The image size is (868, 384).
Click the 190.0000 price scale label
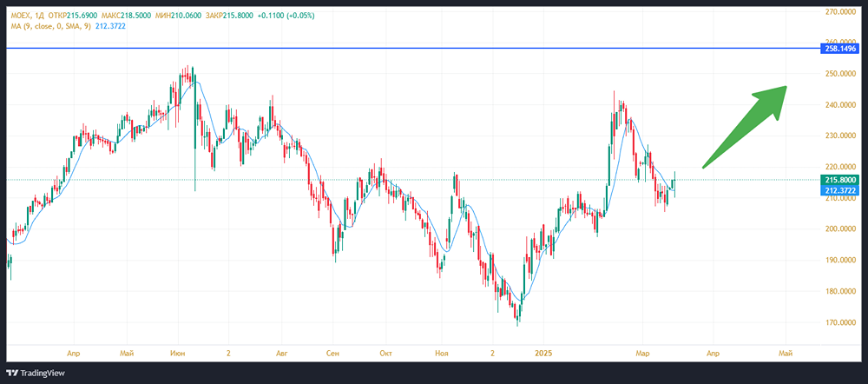point(841,261)
